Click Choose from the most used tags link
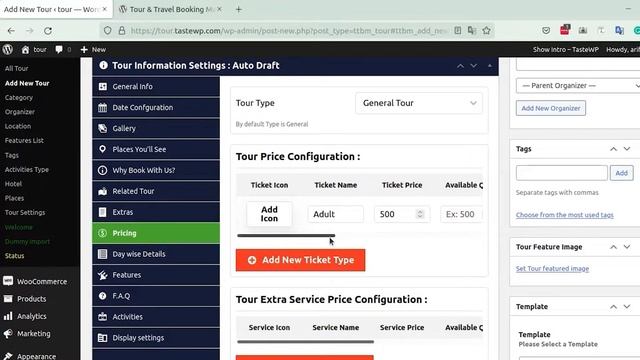The height and width of the screenshot is (360, 640). pos(564,215)
